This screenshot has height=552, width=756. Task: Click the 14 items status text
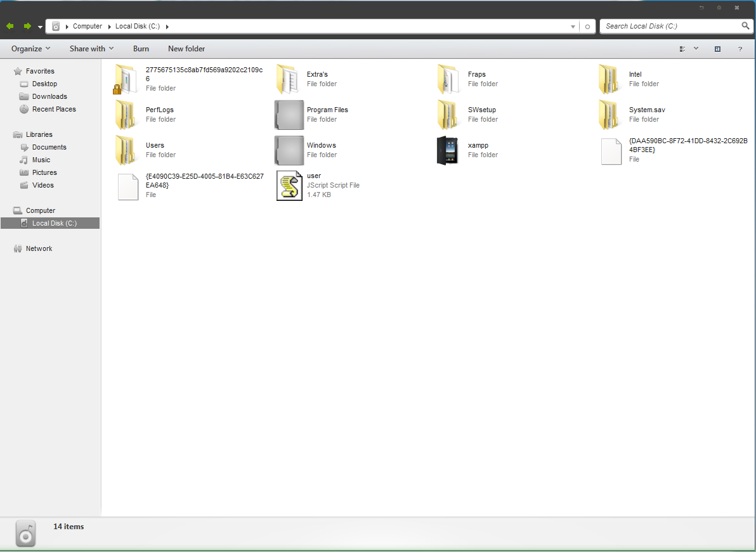68,527
